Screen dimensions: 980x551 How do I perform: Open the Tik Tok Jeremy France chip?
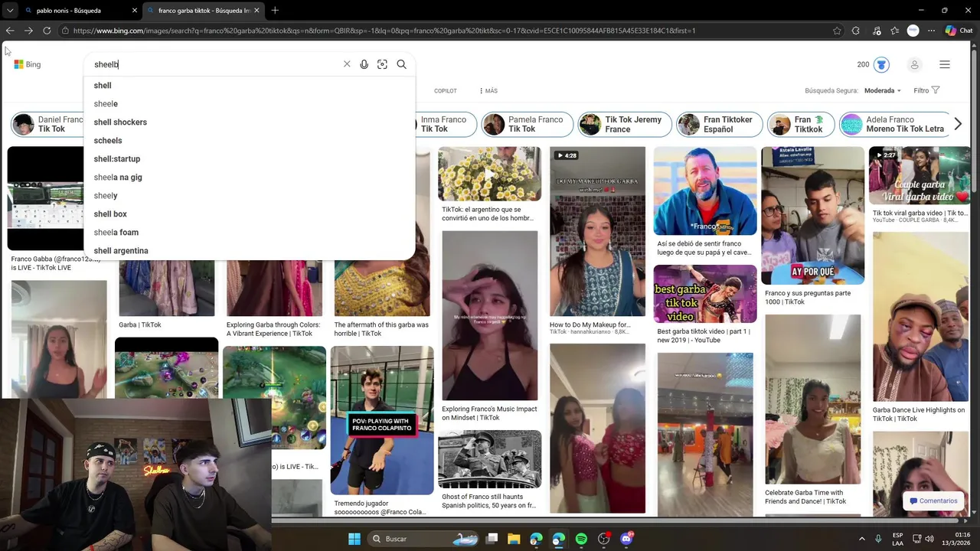(624, 124)
